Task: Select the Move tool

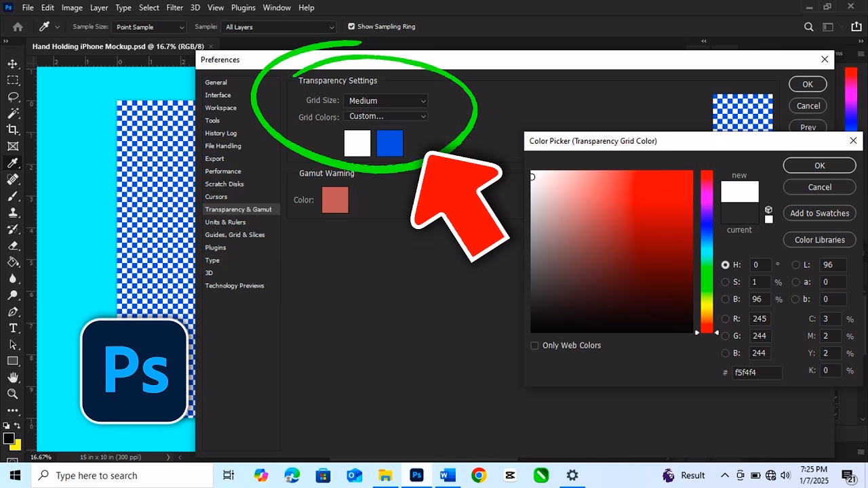Action: tap(12, 64)
